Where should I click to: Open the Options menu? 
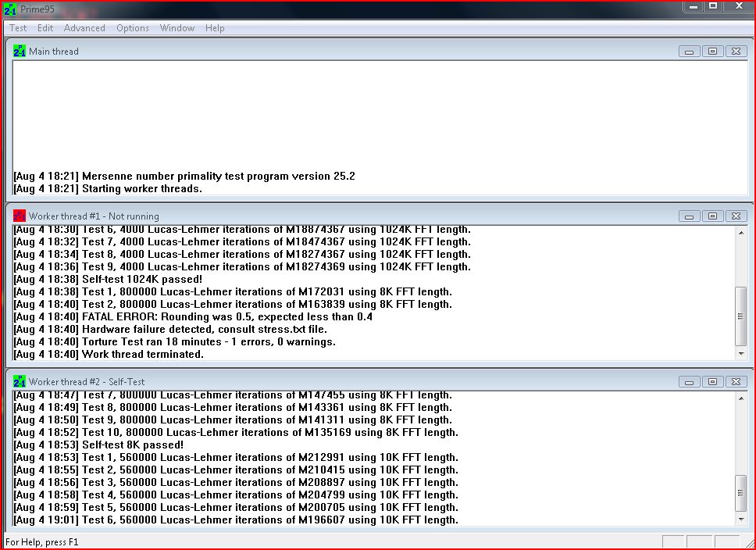(133, 28)
